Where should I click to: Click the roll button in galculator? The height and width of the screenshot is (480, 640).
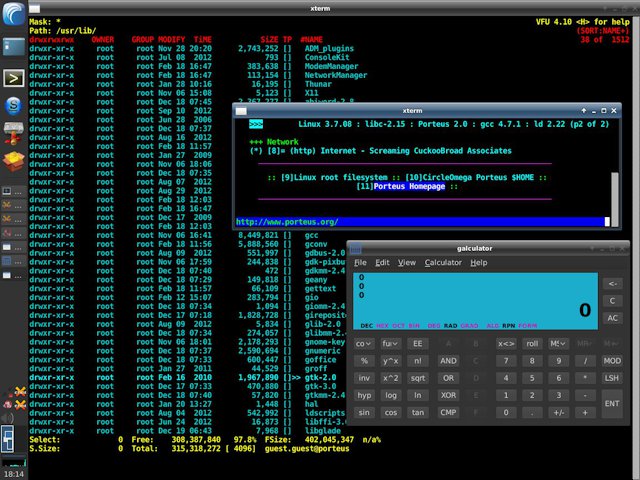pos(532,344)
